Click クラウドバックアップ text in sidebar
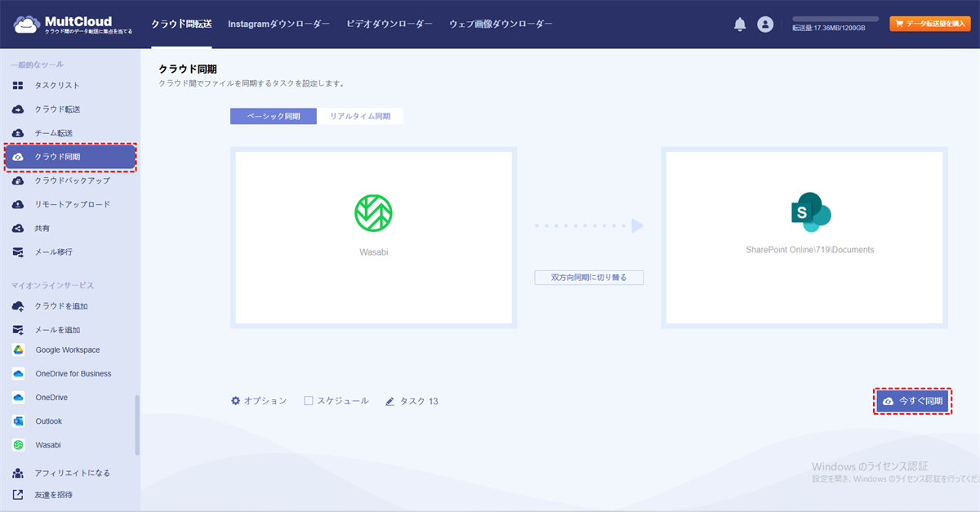 pos(72,180)
